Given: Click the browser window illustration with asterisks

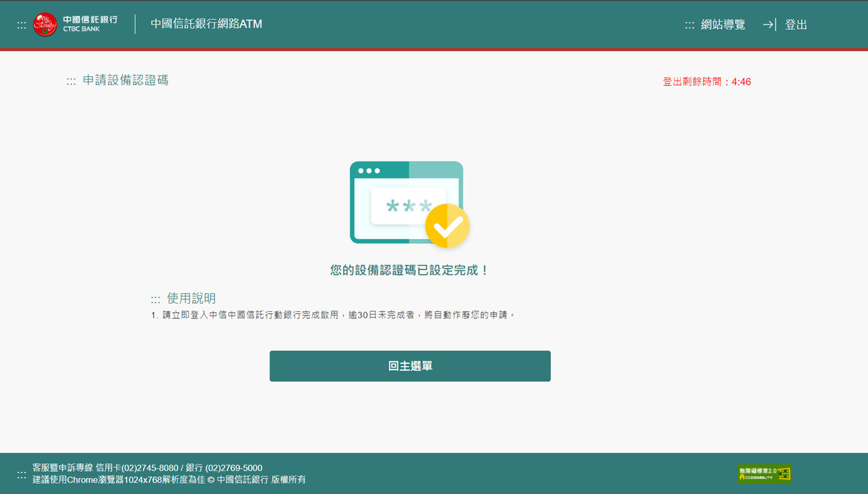Looking at the screenshot, I should click(406, 202).
